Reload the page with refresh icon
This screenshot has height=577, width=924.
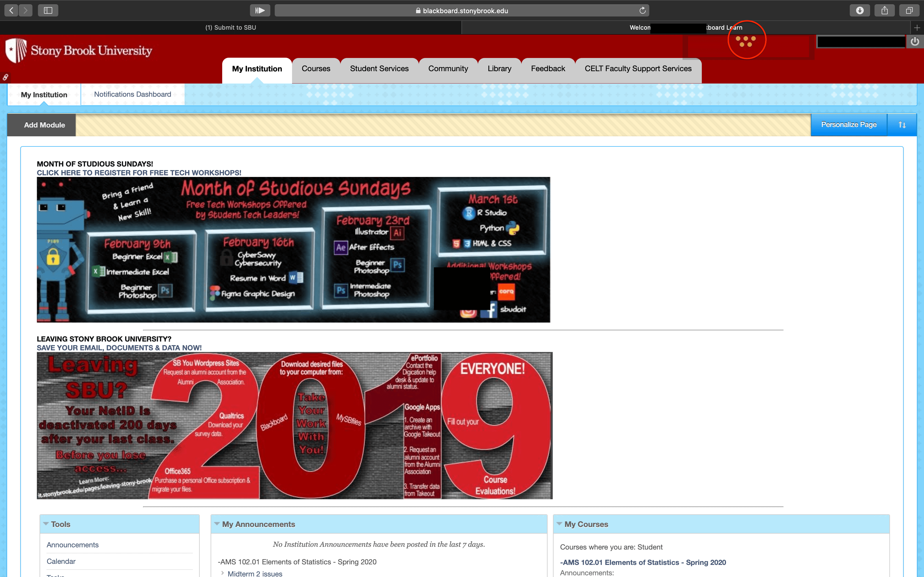(643, 10)
